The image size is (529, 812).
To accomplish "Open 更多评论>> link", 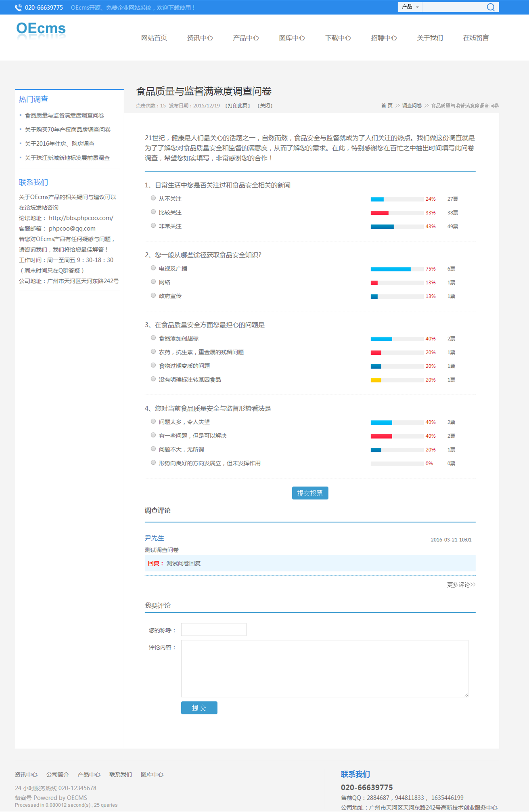I will (461, 585).
